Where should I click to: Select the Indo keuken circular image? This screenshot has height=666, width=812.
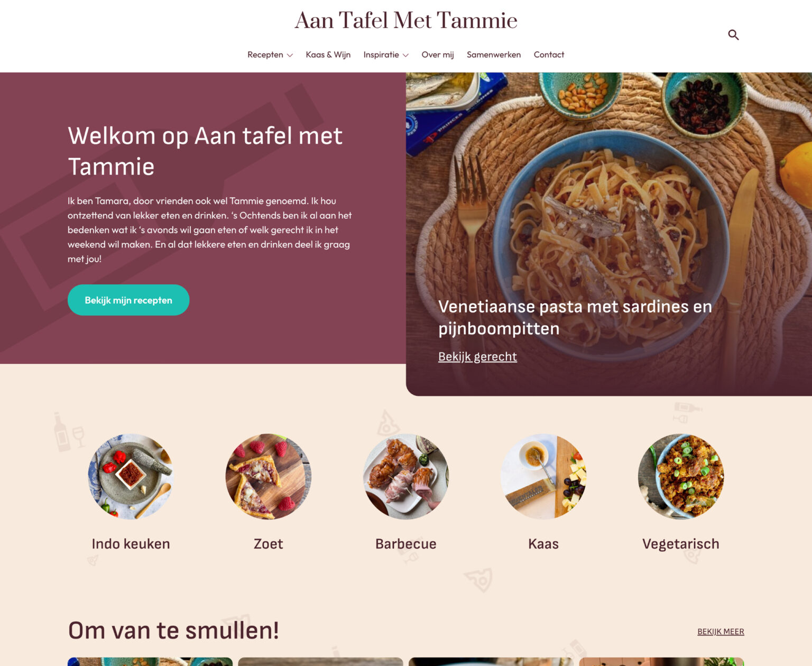click(131, 476)
